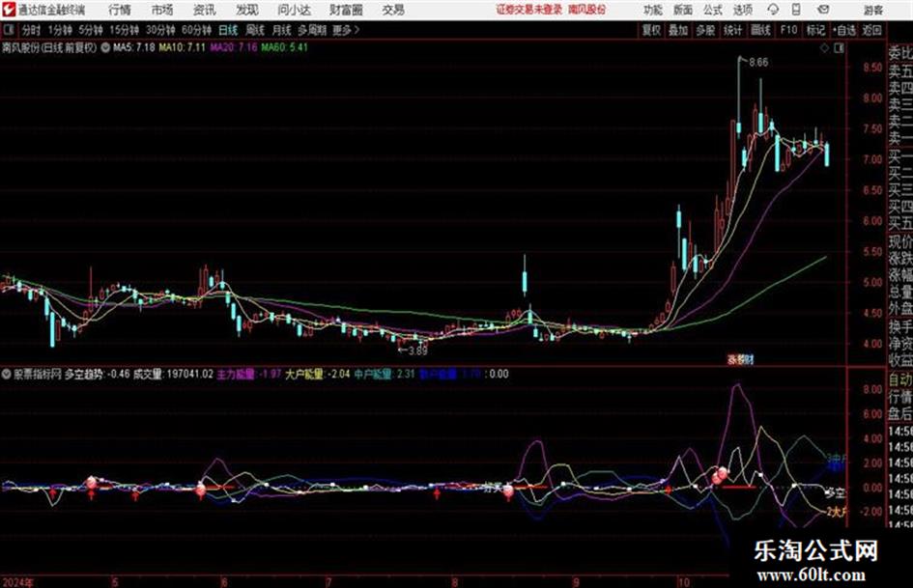Image resolution: width=913 pixels, height=588 pixels.
Task: Click the 自选 add-to-watchlist button
Action: click(844, 30)
